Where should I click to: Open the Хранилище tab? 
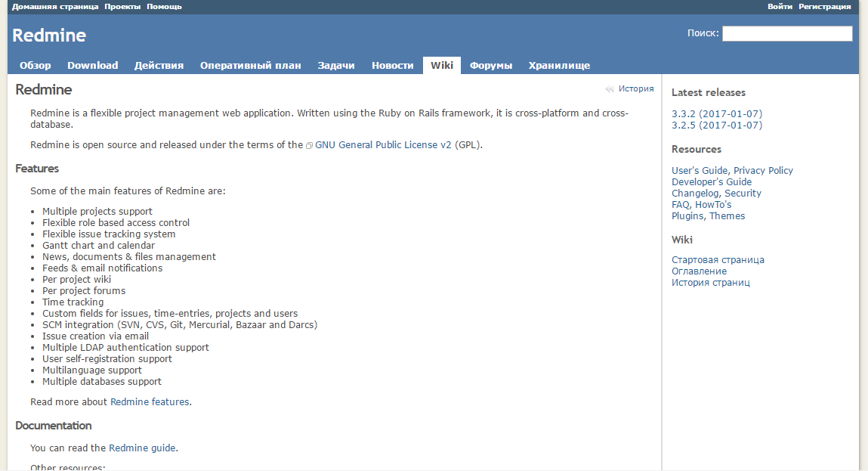tap(559, 65)
